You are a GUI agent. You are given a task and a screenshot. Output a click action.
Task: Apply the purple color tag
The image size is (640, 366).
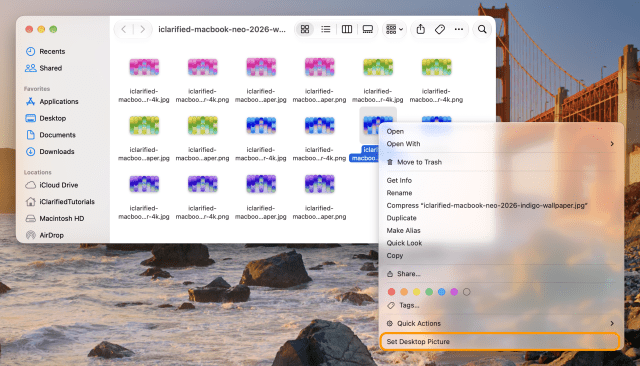(x=454, y=292)
